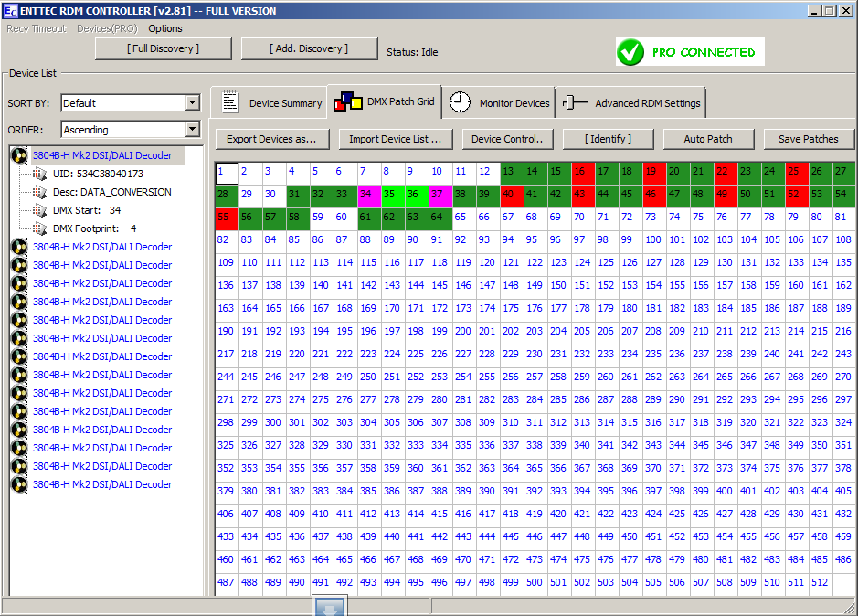Image resolution: width=858 pixels, height=616 pixels.
Task: Select the first 3804B-H Mk2 DSI/DALI Decoder
Action: click(x=102, y=155)
